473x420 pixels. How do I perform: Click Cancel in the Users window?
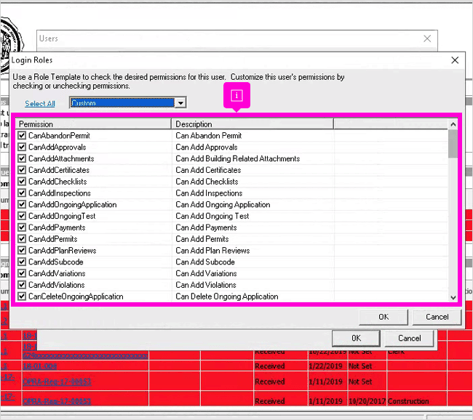[409, 338]
